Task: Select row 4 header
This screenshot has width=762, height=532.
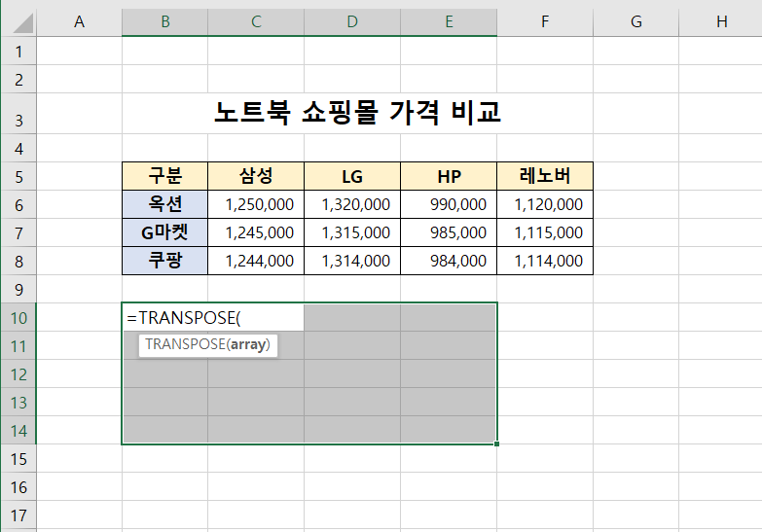Action: (18, 148)
